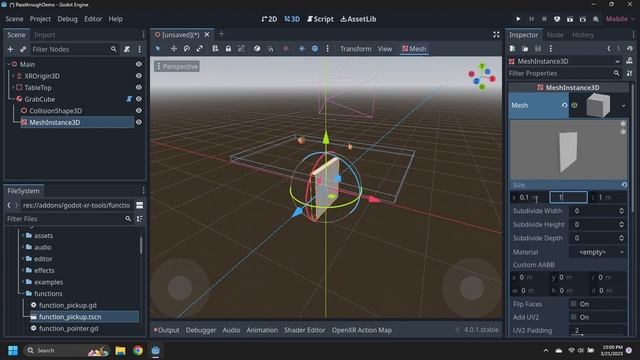Activate the Move Mode tool
Viewport: 640px width, 360px height.
click(x=173, y=49)
